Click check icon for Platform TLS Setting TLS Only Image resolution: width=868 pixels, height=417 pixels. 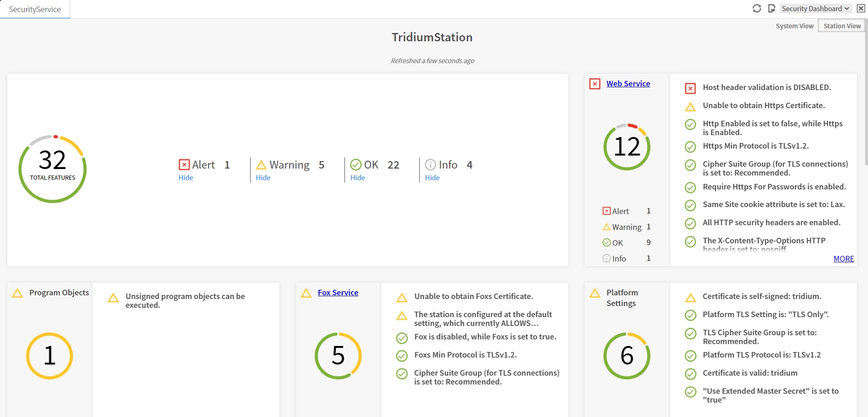point(690,316)
